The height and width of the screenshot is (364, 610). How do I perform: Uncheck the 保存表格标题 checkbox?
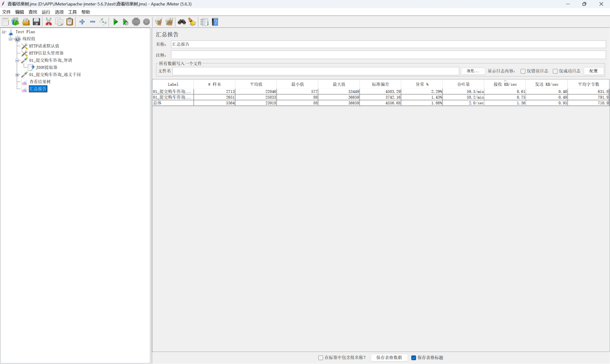[x=414, y=358]
